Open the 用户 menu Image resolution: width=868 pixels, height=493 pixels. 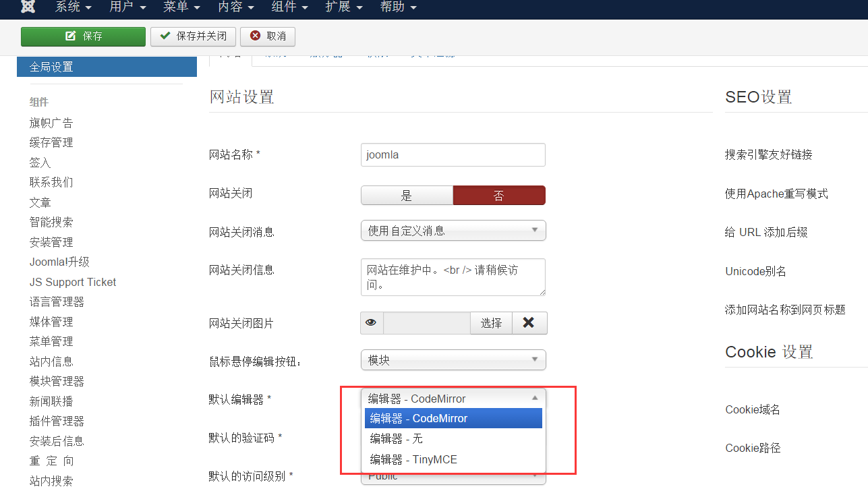coord(127,7)
